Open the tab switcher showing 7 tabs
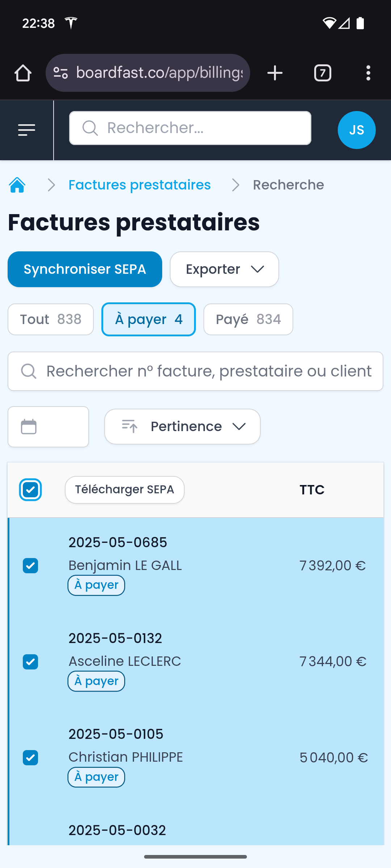The width and height of the screenshot is (391, 868). [323, 73]
